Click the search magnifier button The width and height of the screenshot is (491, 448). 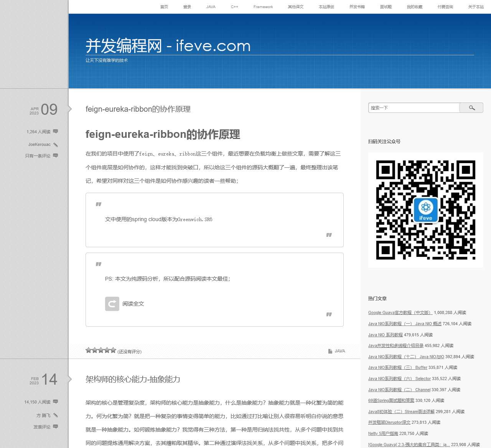(x=471, y=108)
